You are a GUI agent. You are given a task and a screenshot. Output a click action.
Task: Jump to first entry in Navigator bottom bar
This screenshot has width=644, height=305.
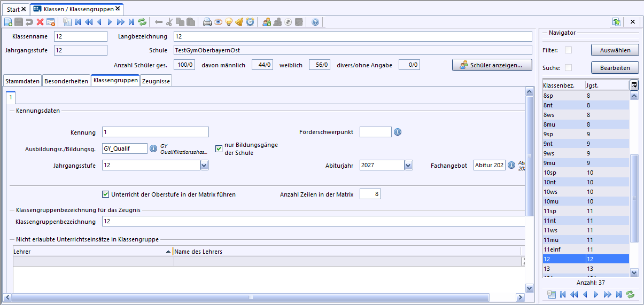[x=563, y=294]
